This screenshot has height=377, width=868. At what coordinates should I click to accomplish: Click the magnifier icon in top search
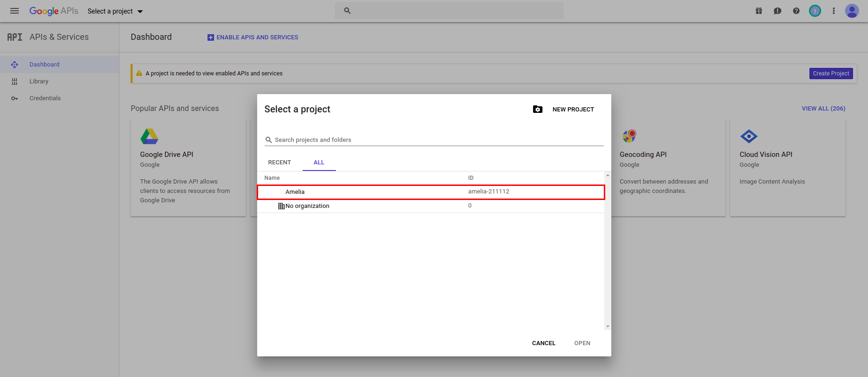click(x=347, y=10)
